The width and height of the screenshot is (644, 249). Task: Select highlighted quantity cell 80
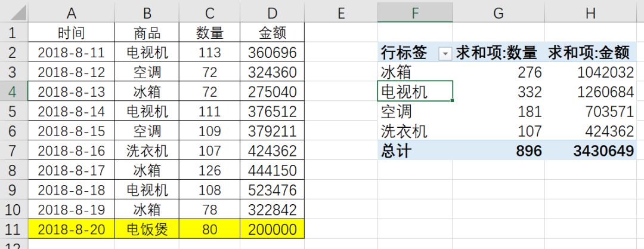[209, 229]
